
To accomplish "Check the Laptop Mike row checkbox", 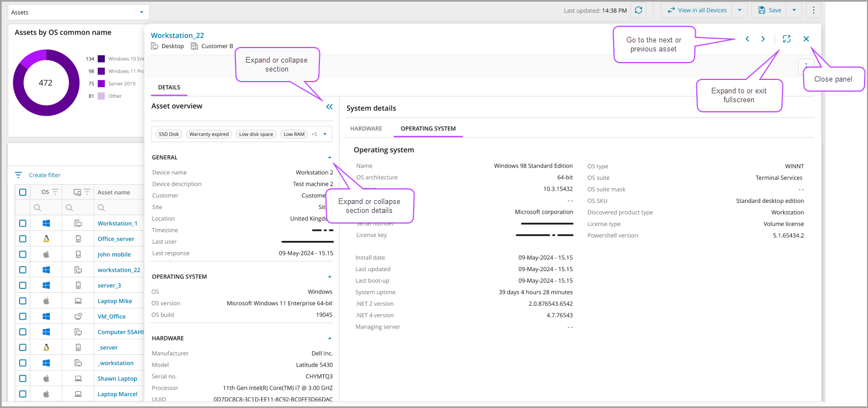I will pos(22,301).
